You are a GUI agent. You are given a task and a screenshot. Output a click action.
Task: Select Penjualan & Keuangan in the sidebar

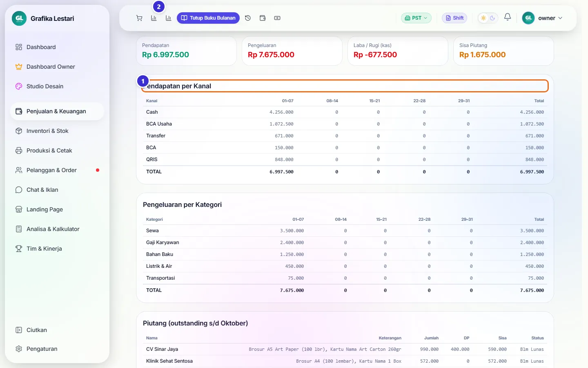[57, 111]
